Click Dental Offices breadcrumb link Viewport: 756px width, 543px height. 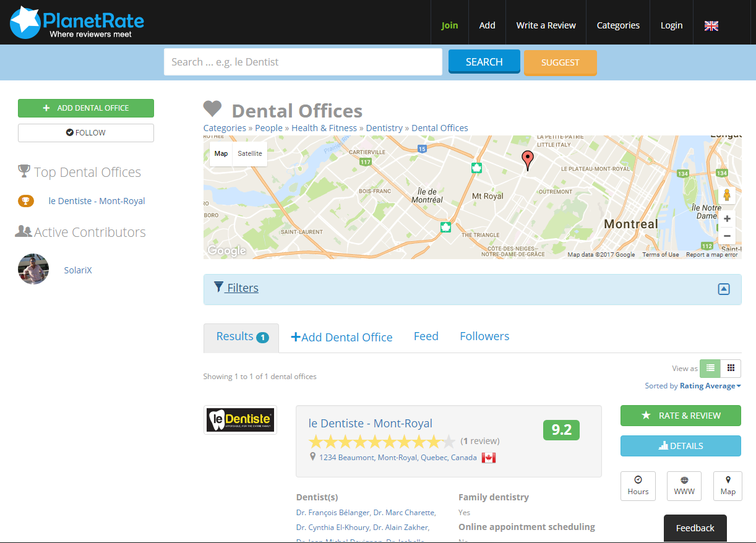pos(440,128)
